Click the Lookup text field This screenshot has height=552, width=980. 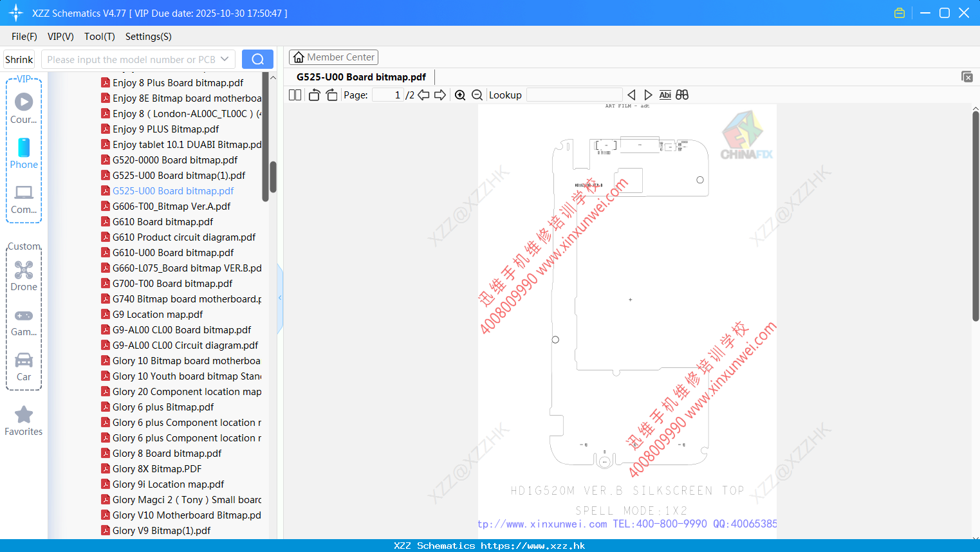point(574,95)
